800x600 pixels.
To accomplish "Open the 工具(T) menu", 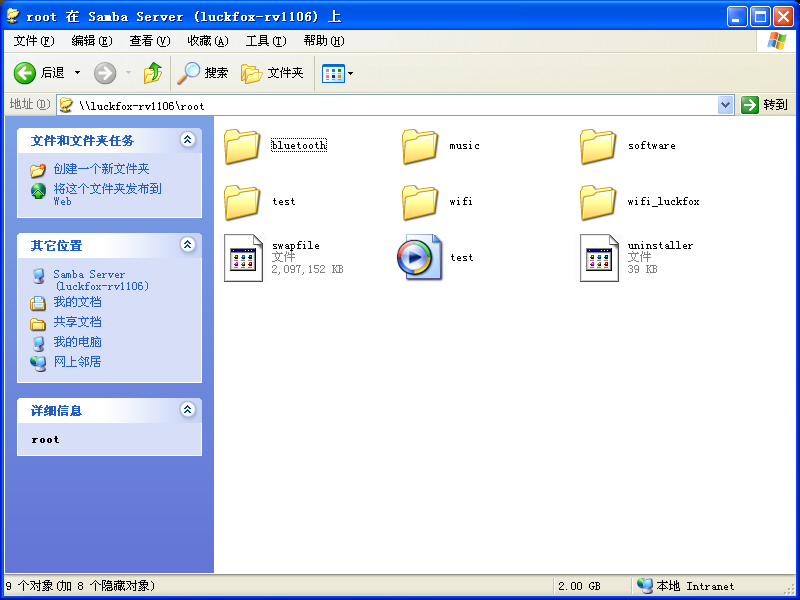I will click(266, 41).
